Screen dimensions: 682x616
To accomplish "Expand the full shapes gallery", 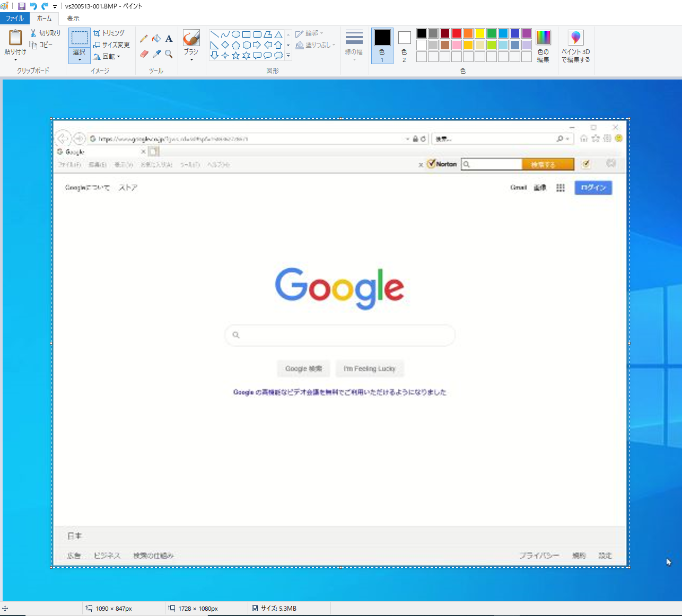I will pyautogui.click(x=288, y=55).
